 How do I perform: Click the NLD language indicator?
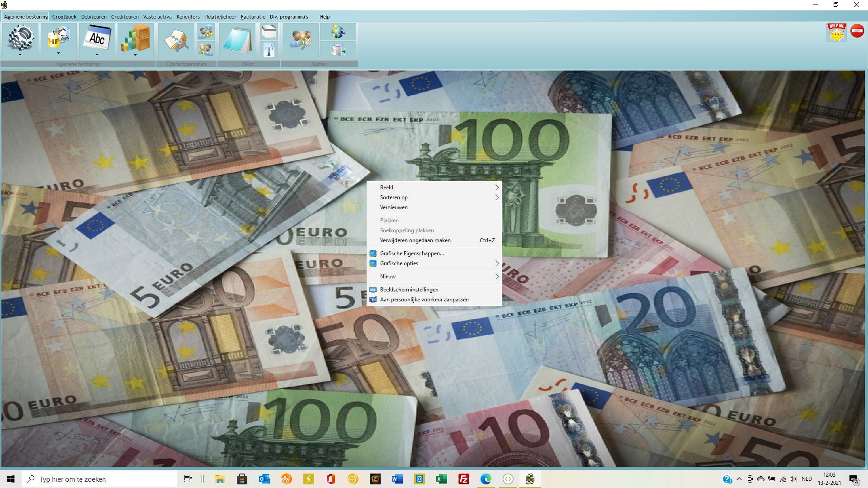click(807, 479)
